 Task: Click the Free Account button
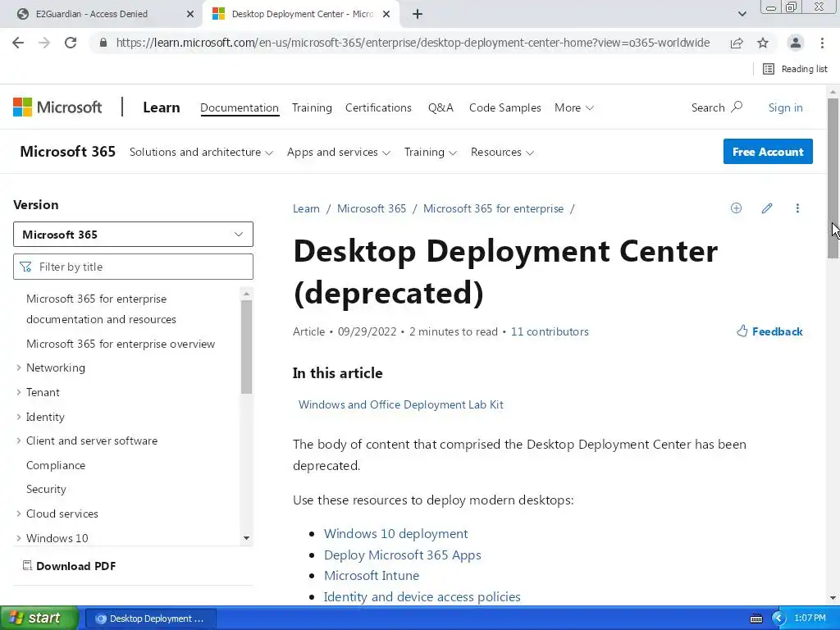(x=768, y=152)
